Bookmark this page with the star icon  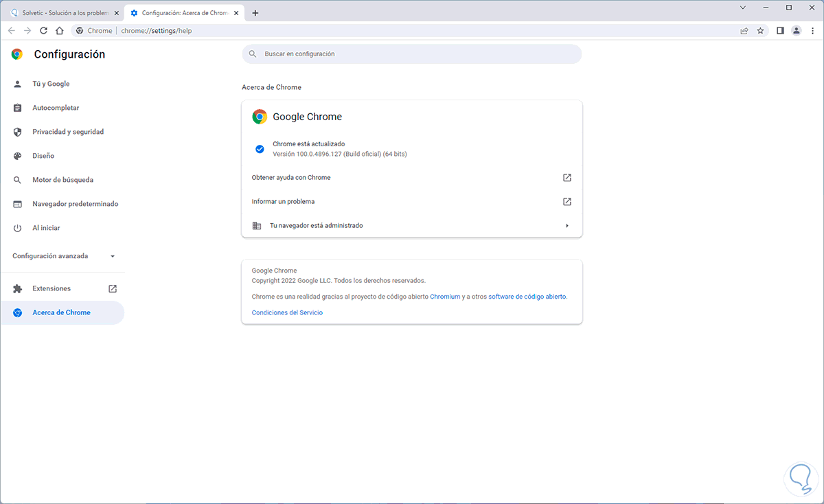pyautogui.click(x=760, y=30)
